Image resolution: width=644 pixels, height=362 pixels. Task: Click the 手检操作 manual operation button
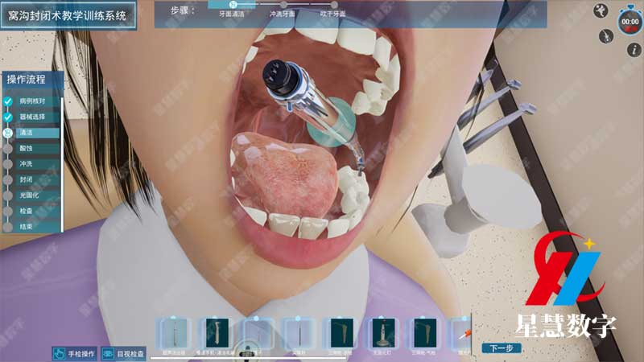pos(75,353)
